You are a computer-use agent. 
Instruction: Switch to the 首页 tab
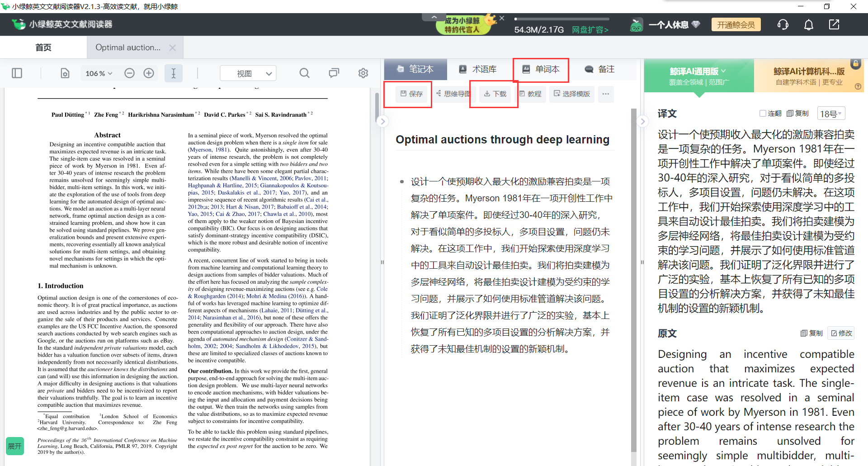tap(43, 48)
